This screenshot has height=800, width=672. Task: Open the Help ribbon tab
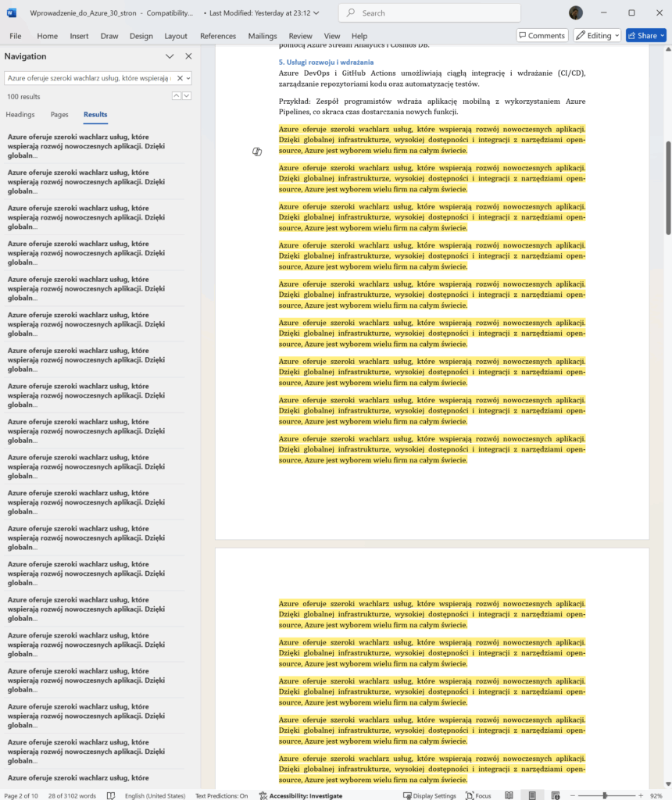(x=359, y=36)
